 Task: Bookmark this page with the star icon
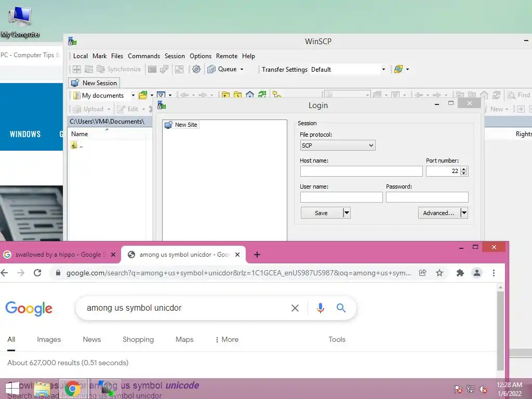tap(440, 273)
